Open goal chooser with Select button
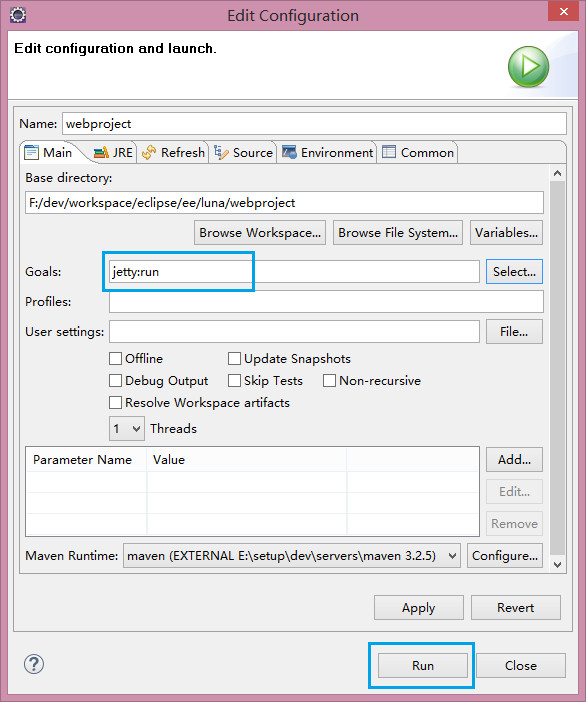The height and width of the screenshot is (702, 586). [514, 272]
